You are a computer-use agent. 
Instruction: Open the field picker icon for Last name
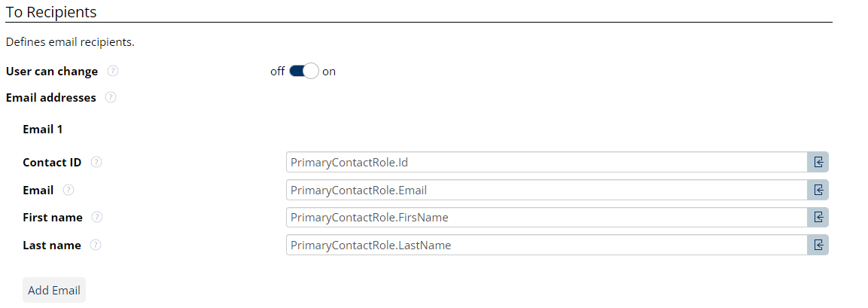[x=818, y=245]
